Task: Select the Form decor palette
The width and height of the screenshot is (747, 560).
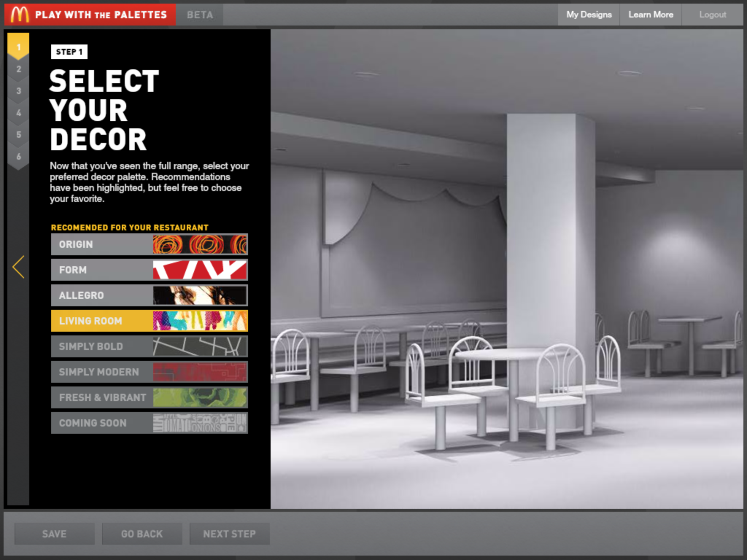Action: 149,270
